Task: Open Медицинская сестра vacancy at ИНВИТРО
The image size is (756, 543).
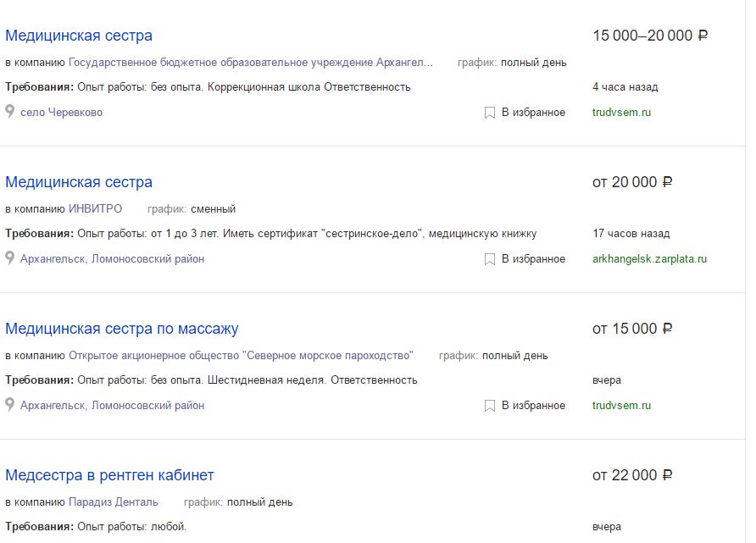Action: (79, 182)
